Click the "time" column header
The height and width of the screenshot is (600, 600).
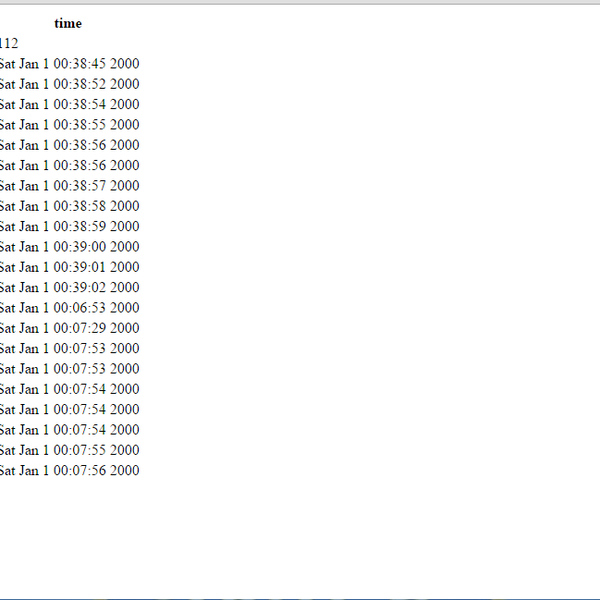pos(68,23)
